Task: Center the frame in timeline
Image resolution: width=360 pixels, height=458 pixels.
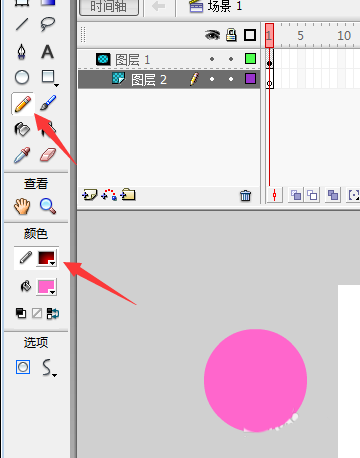Action: tap(275, 195)
